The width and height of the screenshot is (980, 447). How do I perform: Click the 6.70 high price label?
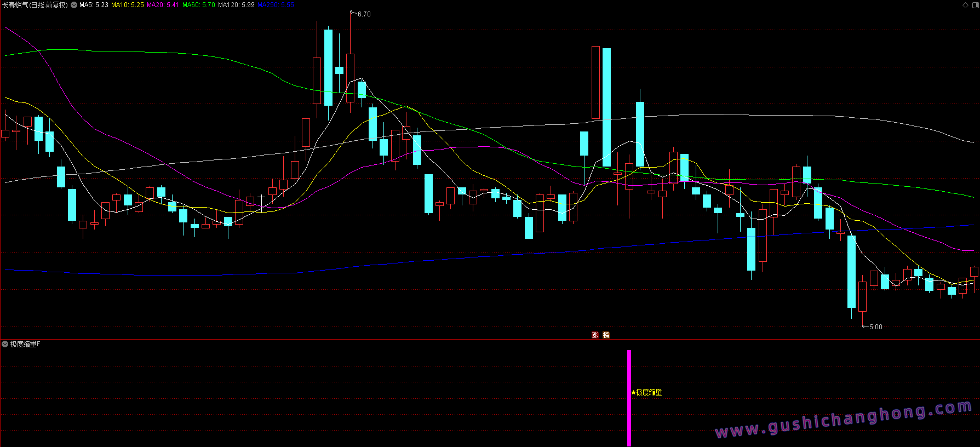364,14
